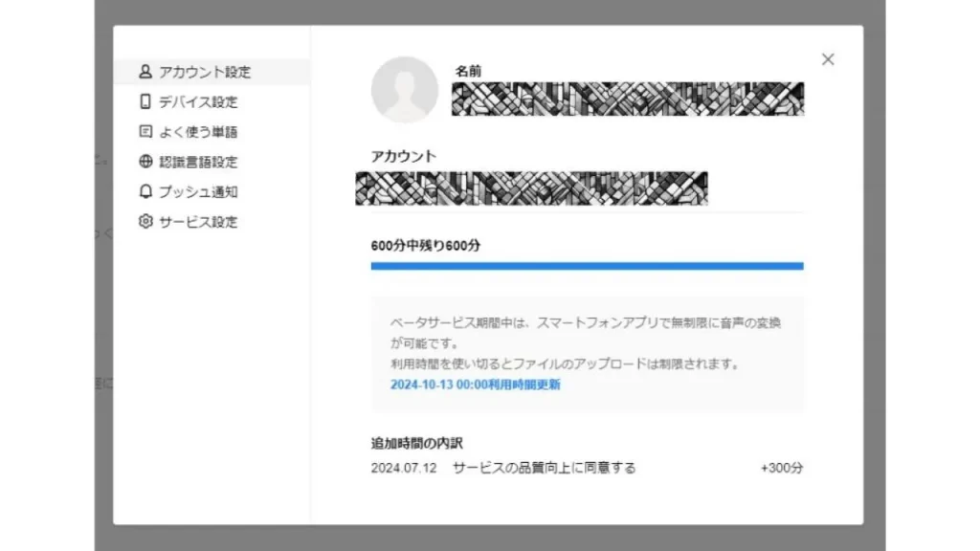The width and height of the screenshot is (980, 551).
Task: Click the 名前 label
Action: point(468,71)
